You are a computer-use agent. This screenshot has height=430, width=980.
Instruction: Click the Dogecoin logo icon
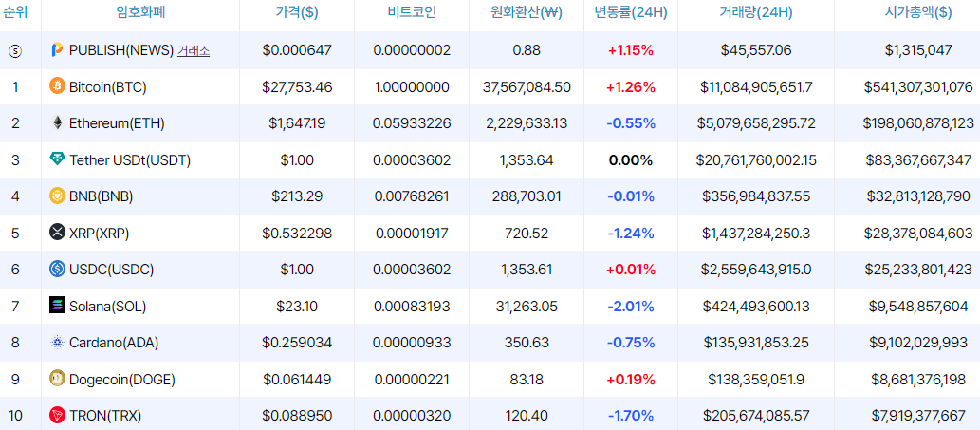(57, 379)
